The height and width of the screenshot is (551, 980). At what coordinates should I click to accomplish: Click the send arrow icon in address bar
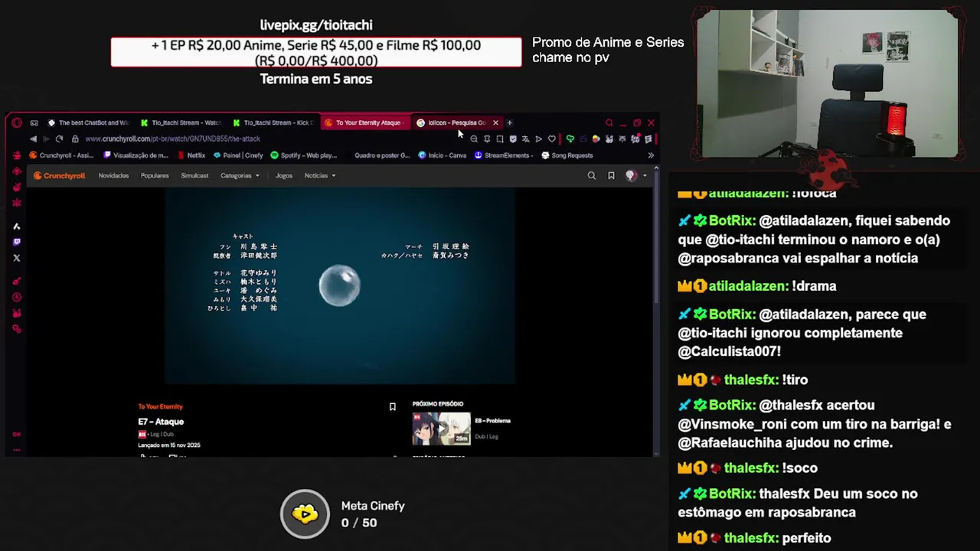point(538,139)
